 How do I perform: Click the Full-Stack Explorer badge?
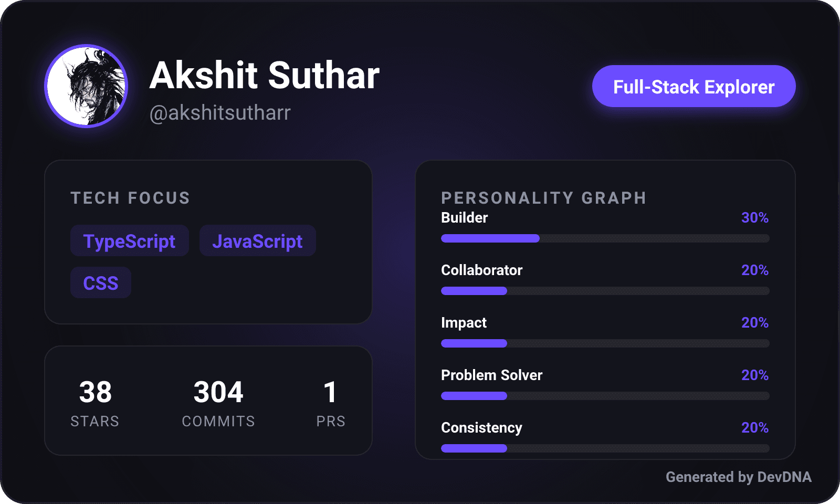click(x=694, y=87)
